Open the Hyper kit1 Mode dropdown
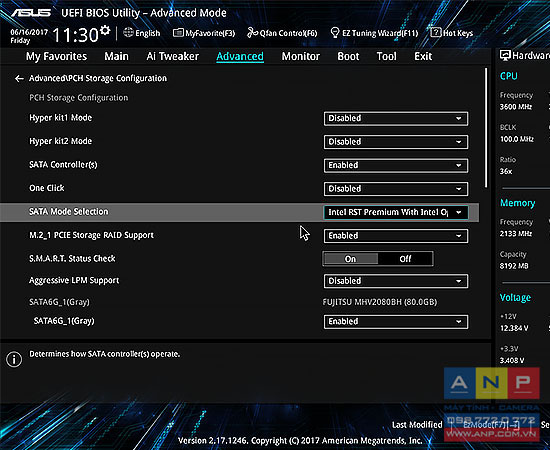Viewport: 550px width, 450px height. point(396,119)
